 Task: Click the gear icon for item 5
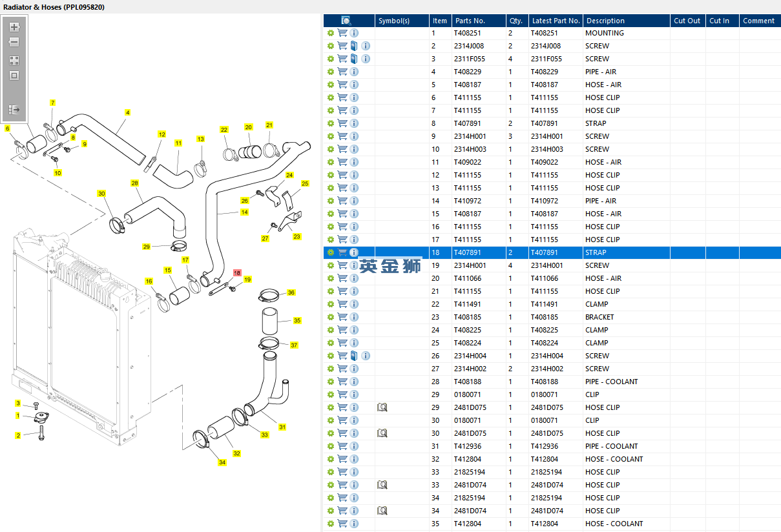[x=331, y=85]
